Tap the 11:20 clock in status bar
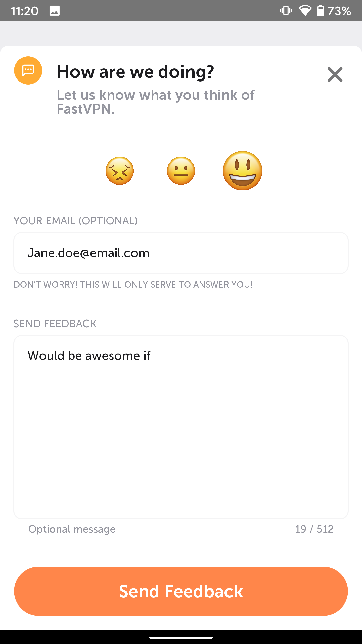This screenshot has width=362, height=644. 25,11
